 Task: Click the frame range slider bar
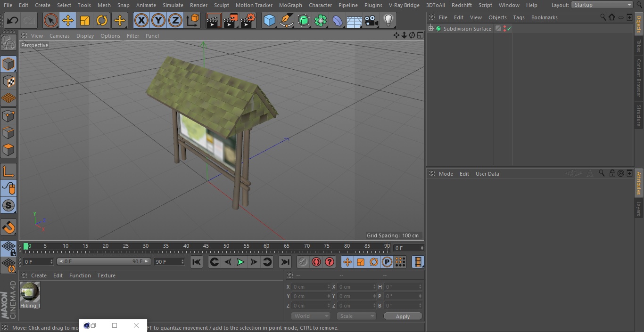[x=104, y=261]
